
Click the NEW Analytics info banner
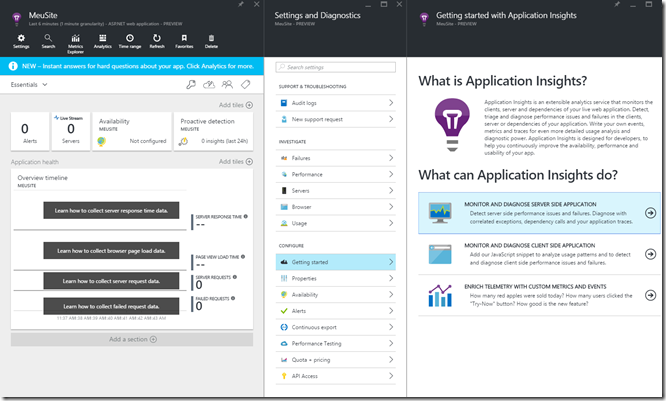point(132,66)
